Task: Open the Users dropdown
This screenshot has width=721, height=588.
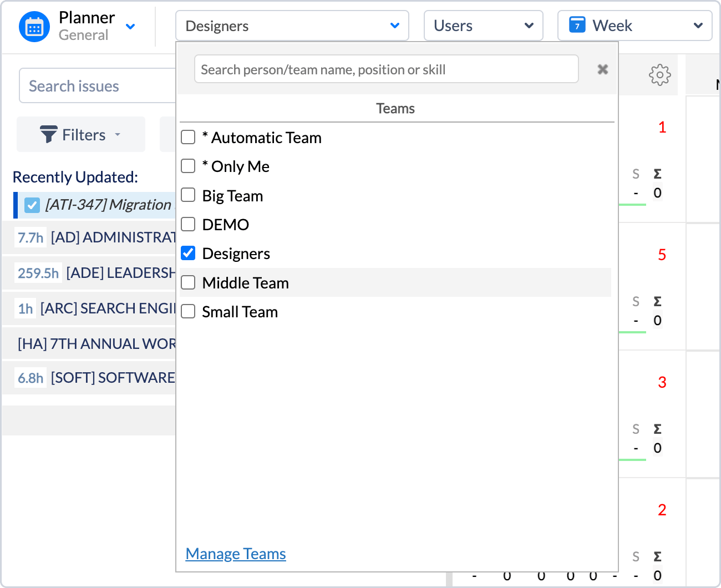Action: 483,26
